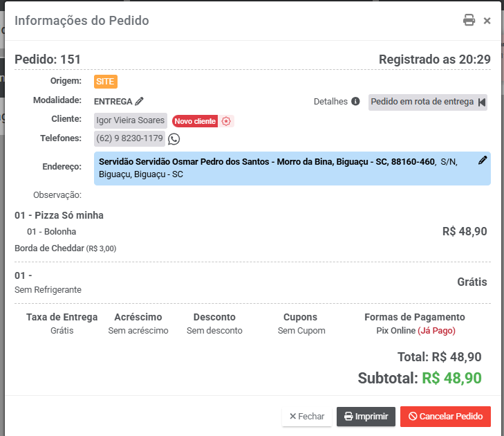Image resolution: width=504 pixels, height=436 pixels.
Task: Click the Pedido em rota de entrega status
Action: (422, 102)
